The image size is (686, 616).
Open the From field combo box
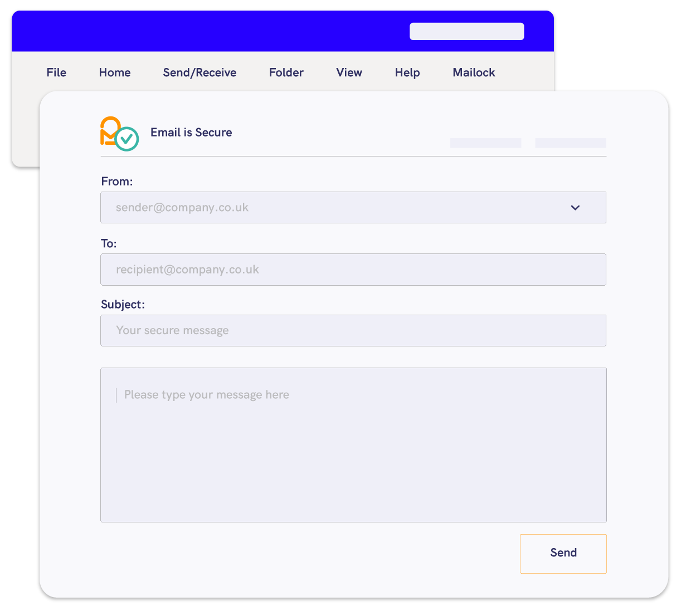click(x=353, y=207)
